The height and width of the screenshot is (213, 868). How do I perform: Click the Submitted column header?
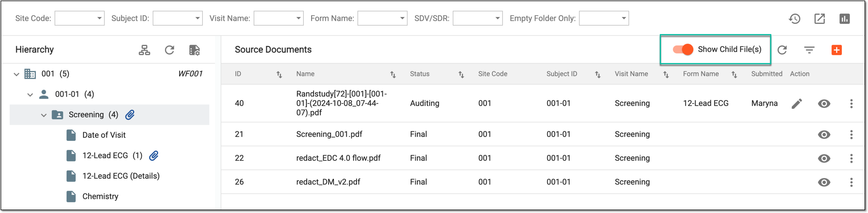767,74
